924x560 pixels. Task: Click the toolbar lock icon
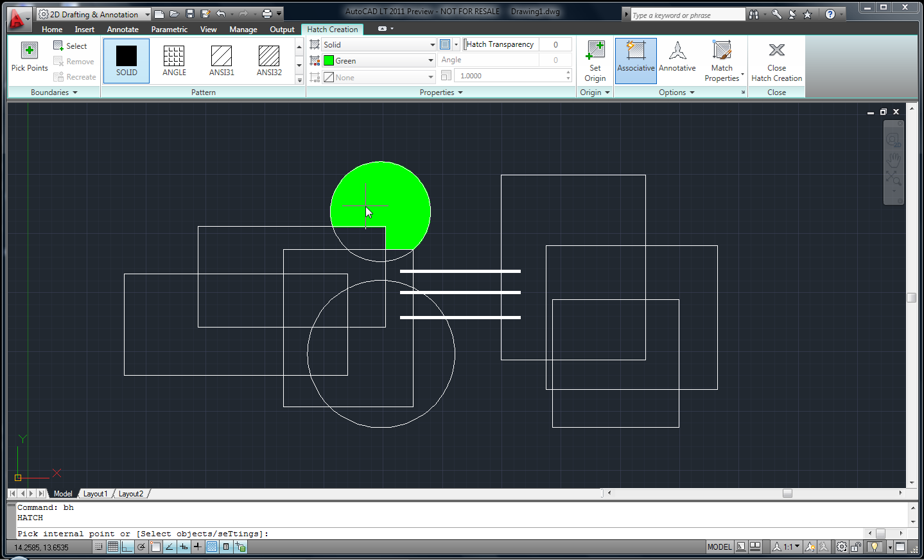(x=856, y=547)
